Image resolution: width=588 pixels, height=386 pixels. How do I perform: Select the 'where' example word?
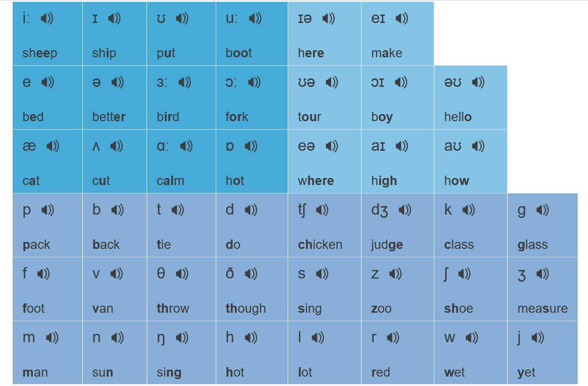click(315, 181)
